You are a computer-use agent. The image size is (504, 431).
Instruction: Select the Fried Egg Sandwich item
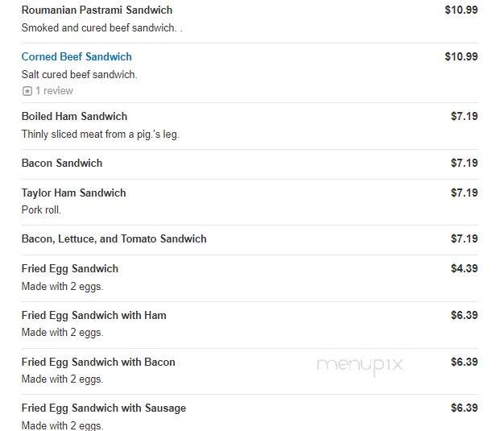click(x=70, y=269)
